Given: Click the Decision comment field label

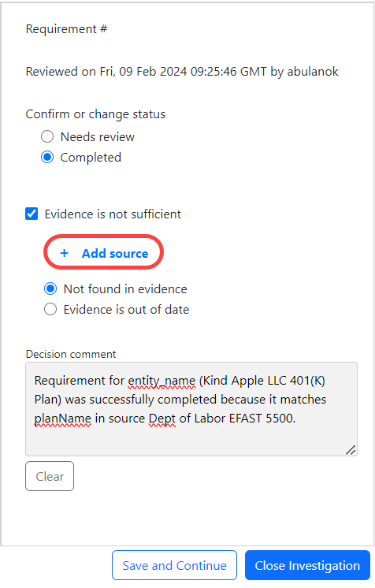Looking at the screenshot, I should click(x=71, y=355).
